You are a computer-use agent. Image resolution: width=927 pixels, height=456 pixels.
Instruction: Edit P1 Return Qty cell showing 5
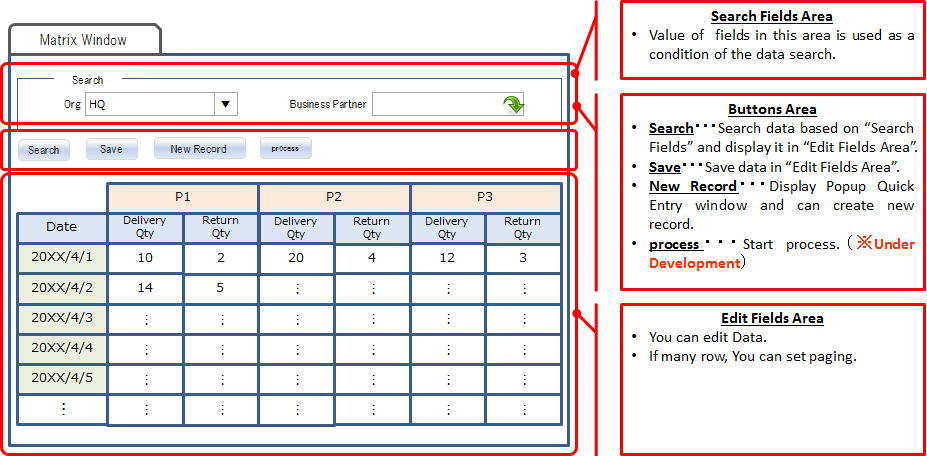221,288
